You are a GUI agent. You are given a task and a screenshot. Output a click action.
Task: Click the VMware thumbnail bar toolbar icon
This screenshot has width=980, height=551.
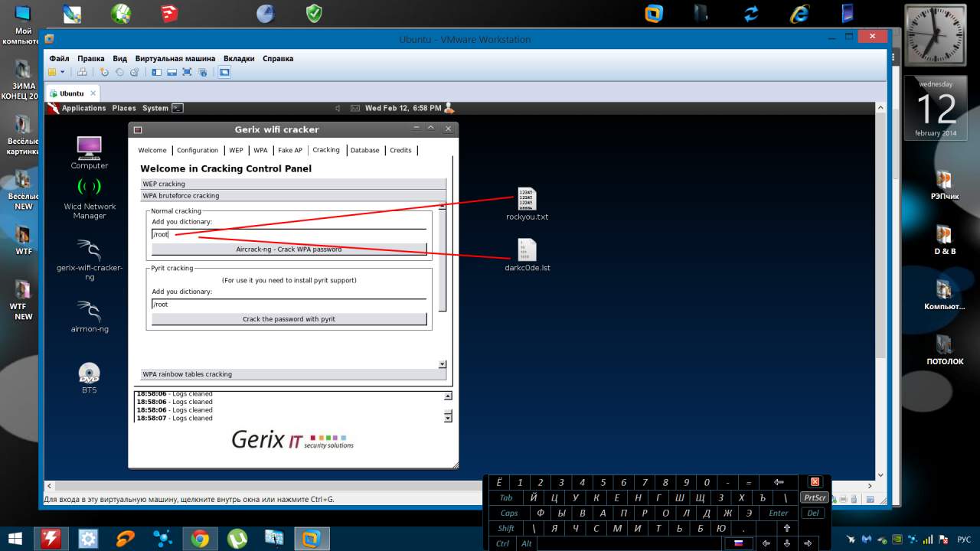[x=172, y=72]
